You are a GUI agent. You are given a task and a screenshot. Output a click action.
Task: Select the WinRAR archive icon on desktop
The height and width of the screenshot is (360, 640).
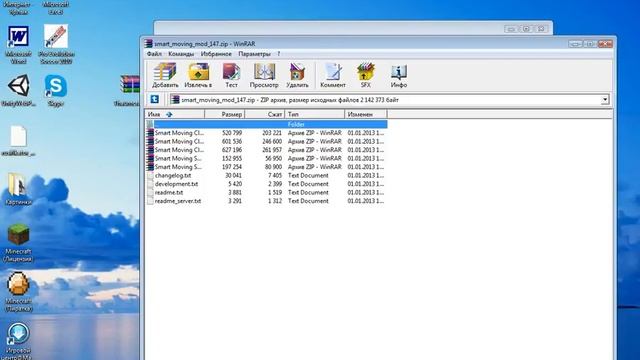[x=129, y=90]
